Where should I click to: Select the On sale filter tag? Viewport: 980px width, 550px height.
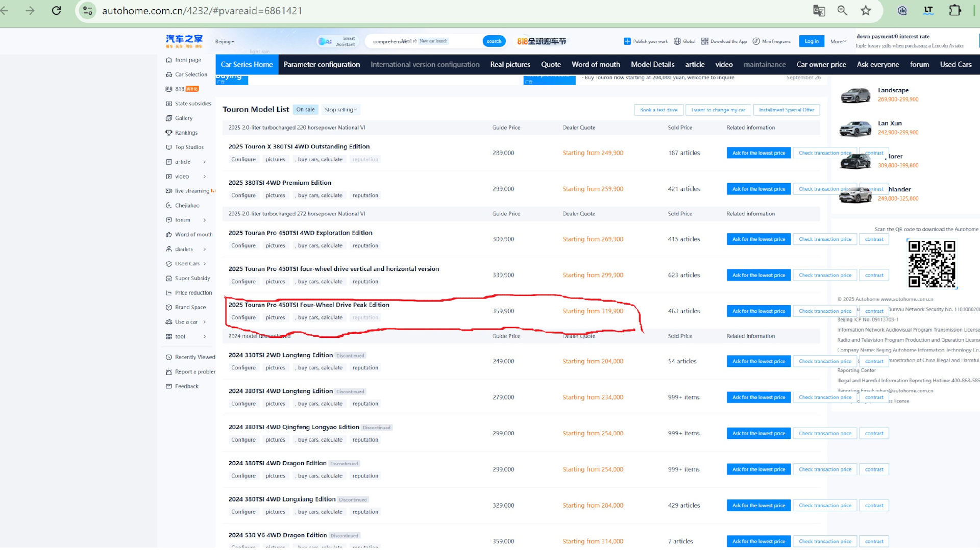[305, 110]
